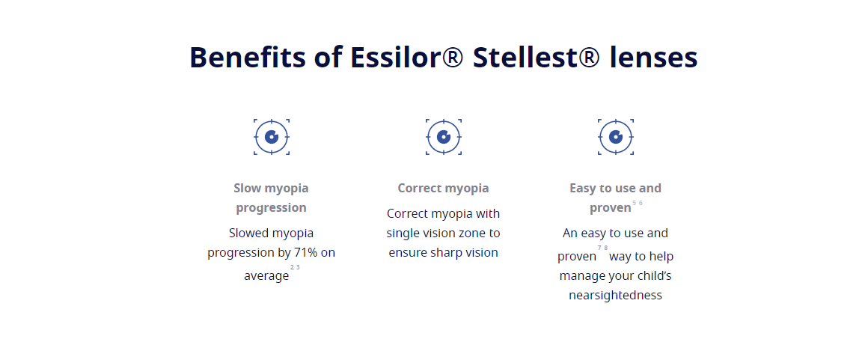The width and height of the screenshot is (868, 345).
Task: Open footnote 8 in the proven way sentence
Action: coord(605,248)
